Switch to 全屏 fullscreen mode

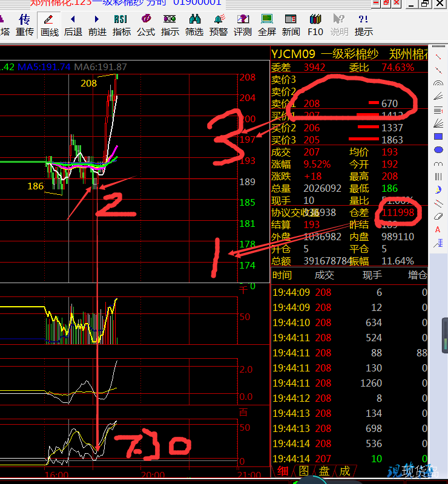267,25
